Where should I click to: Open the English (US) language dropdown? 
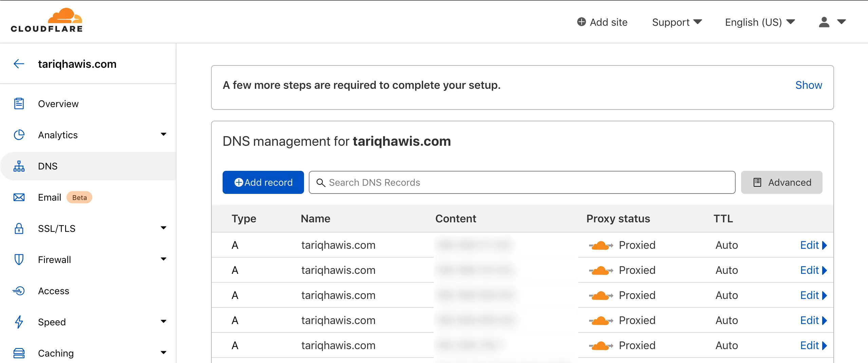(x=760, y=22)
